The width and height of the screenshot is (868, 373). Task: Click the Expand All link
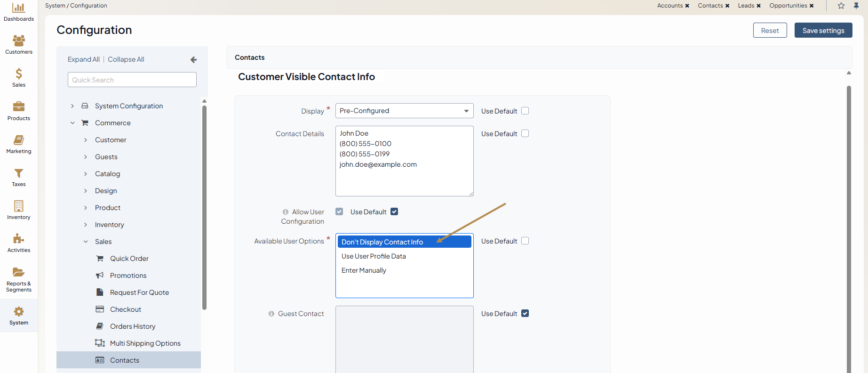click(x=83, y=59)
